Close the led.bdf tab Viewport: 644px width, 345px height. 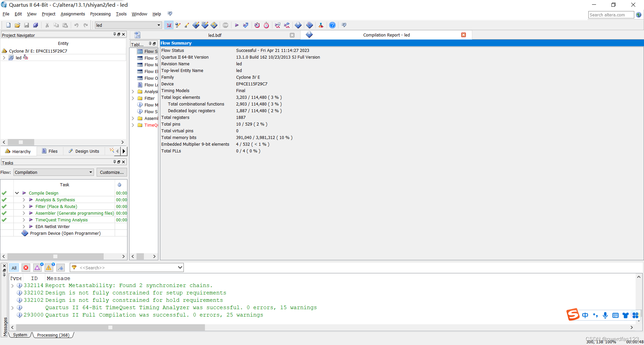(x=292, y=35)
